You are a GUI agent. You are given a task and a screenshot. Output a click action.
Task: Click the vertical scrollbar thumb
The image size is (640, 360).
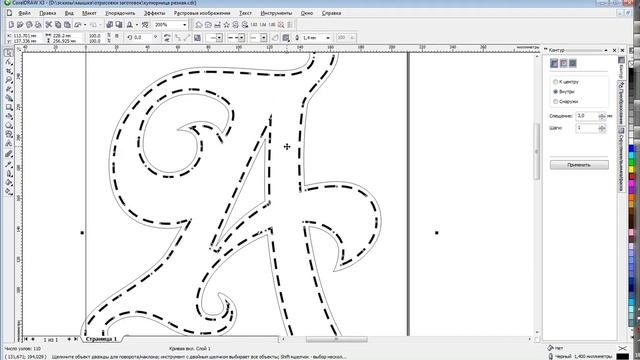[x=537, y=151]
